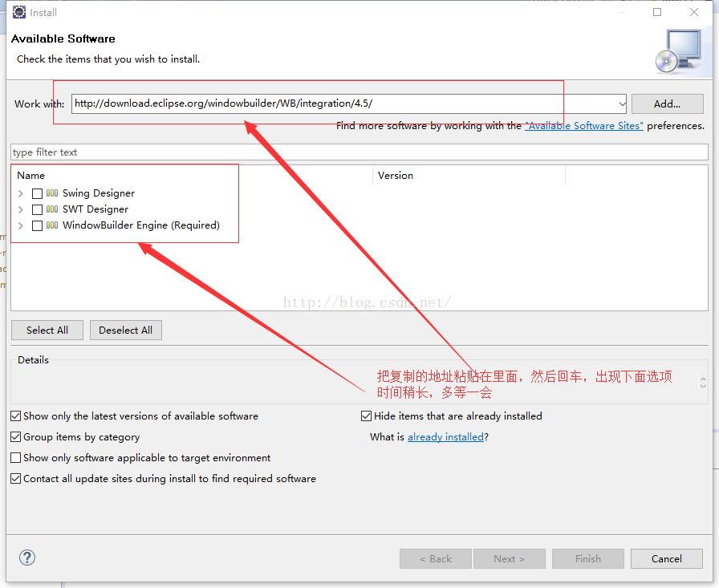
Task: Enable Show only software applicable to target environment
Action: tap(15, 458)
